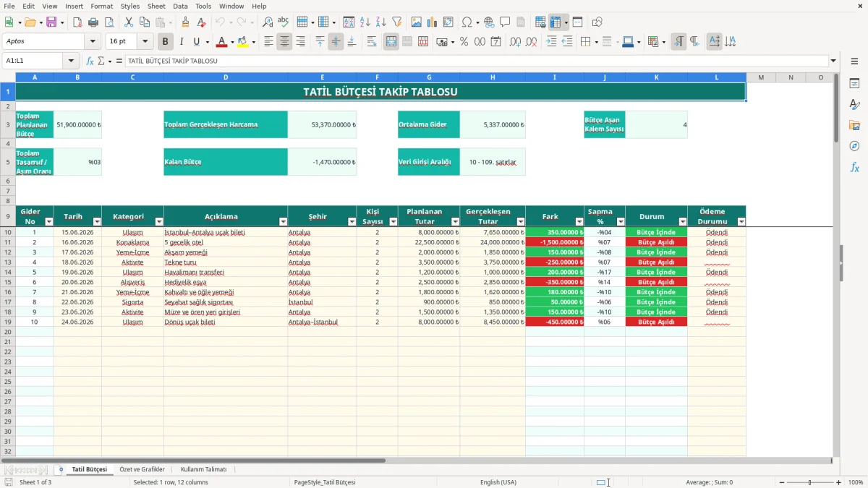Click the Cut scissors icon
868x488 pixels.
129,22
